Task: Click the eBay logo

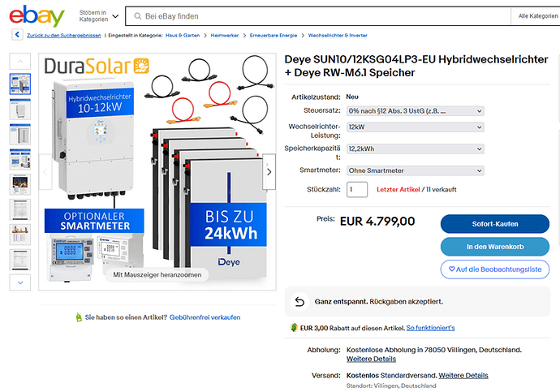Action: [37, 16]
